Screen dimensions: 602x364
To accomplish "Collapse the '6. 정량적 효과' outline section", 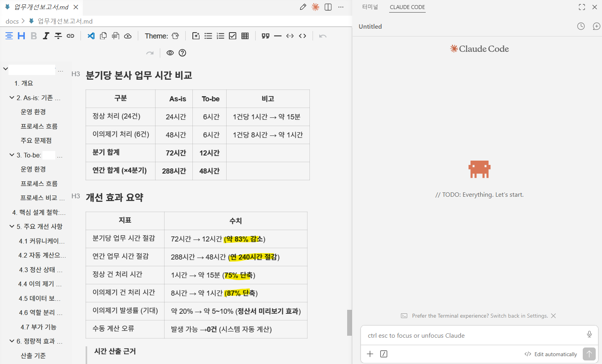I will pyautogui.click(x=12, y=341).
